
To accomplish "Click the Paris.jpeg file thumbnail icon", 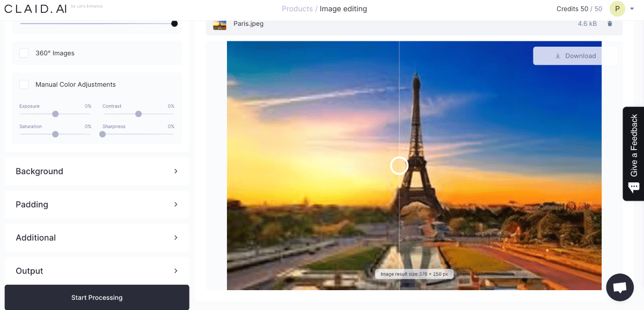I will 219,25.
